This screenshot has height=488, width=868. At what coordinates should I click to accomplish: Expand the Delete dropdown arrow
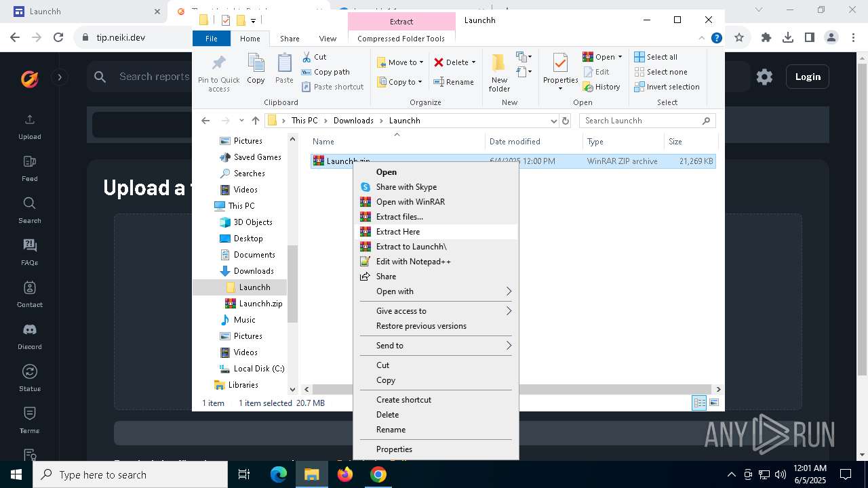(x=473, y=62)
